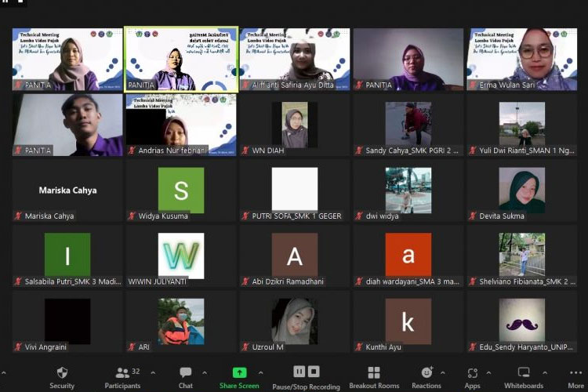Select Erma Wulan Sari's video tile

522,60
